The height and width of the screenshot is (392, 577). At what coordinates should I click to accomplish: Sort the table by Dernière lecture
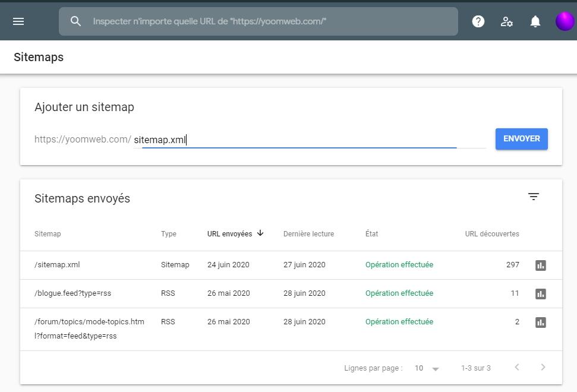(308, 233)
